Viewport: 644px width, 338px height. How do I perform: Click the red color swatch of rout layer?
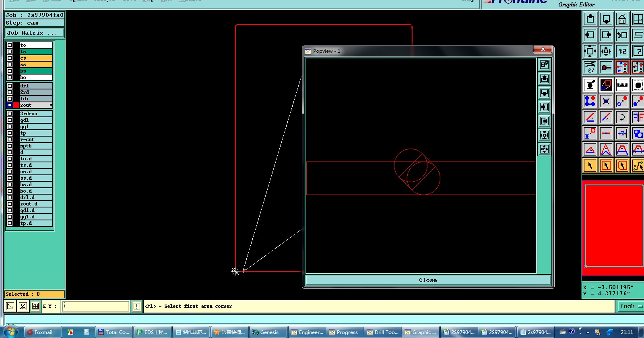16,105
